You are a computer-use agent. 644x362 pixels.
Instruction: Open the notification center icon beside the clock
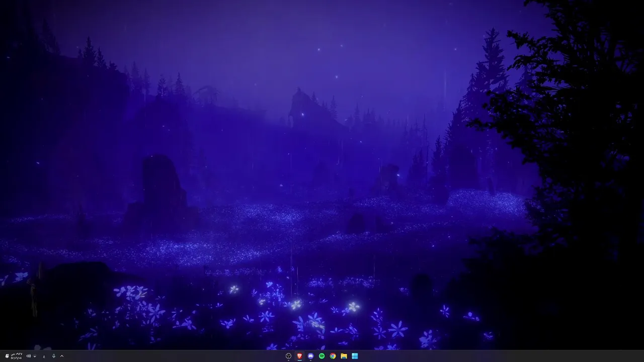coord(7,356)
